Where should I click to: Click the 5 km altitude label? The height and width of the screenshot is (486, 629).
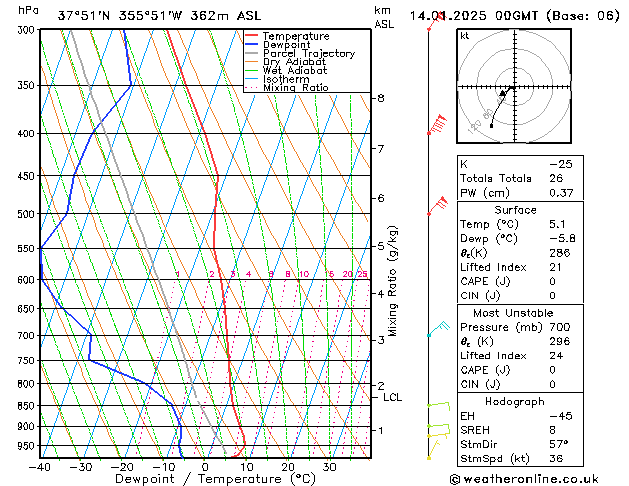pyautogui.click(x=381, y=246)
